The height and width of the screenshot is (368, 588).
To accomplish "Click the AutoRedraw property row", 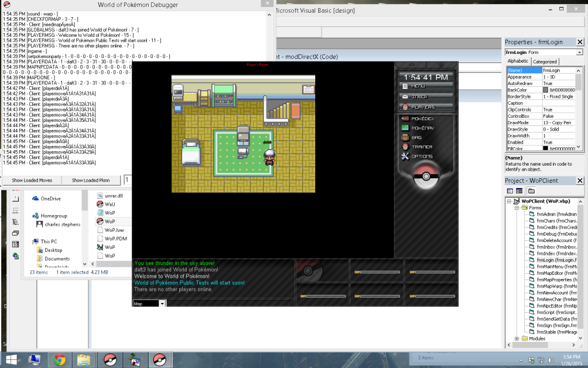I will [x=540, y=83].
